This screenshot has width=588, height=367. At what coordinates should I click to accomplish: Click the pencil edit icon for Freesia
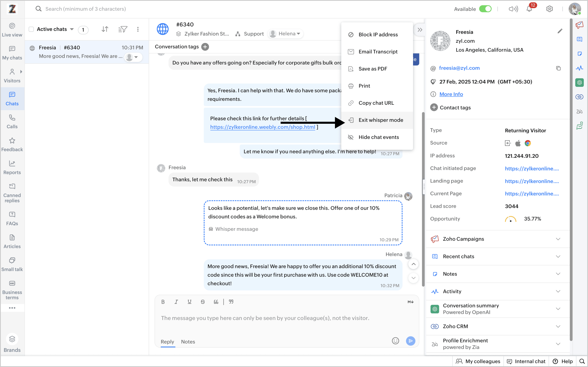[560, 31]
